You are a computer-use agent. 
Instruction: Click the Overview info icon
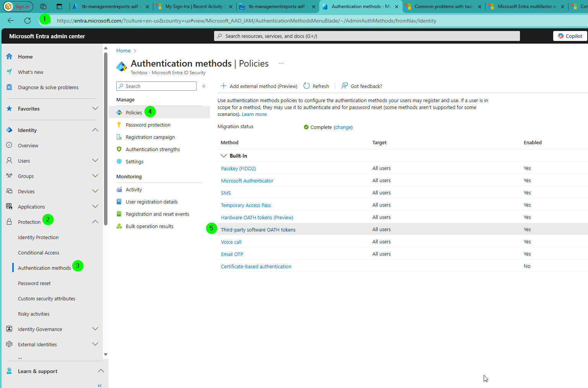point(9,145)
